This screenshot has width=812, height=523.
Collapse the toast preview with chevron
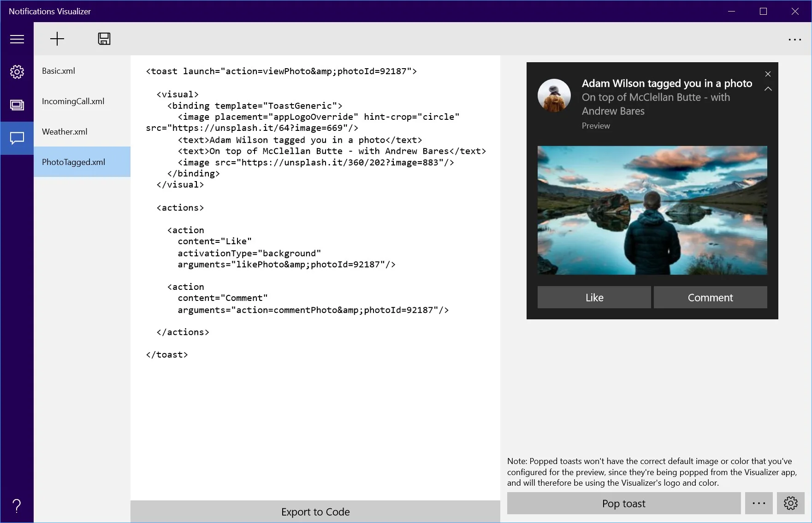[x=768, y=88]
